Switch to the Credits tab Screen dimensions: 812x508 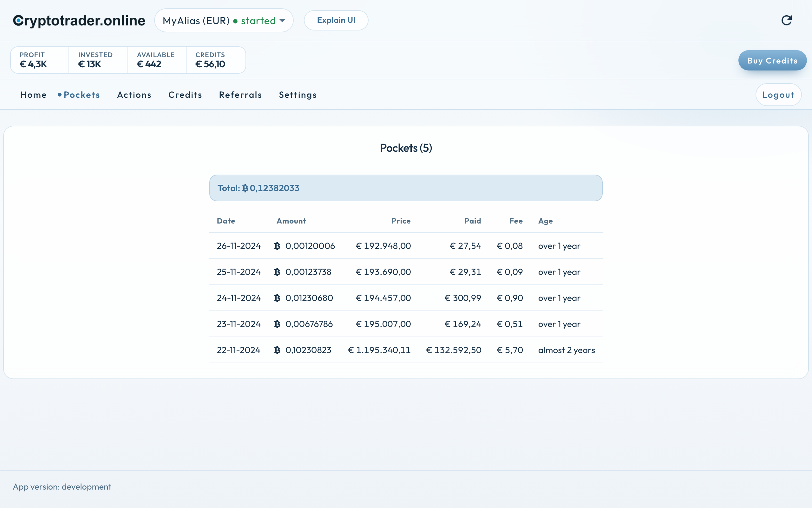pyautogui.click(x=185, y=95)
